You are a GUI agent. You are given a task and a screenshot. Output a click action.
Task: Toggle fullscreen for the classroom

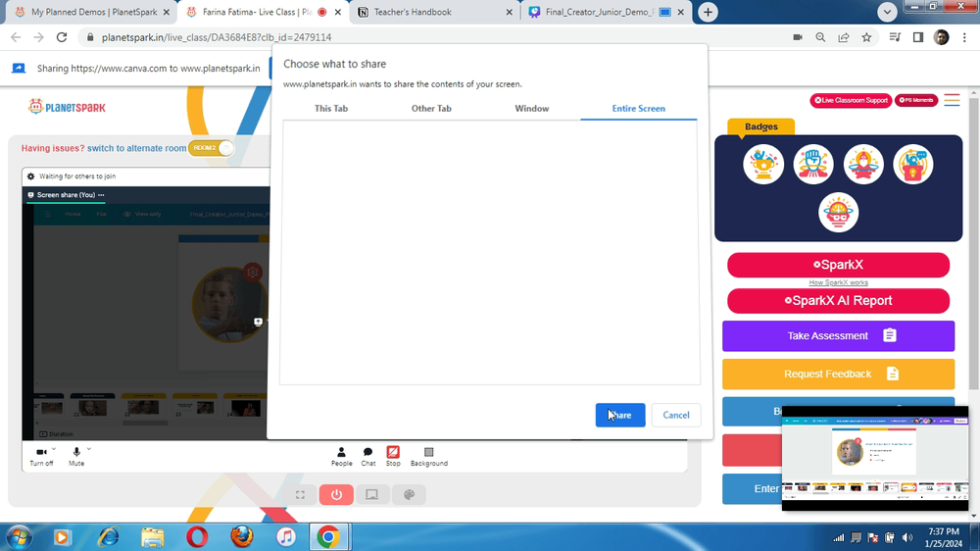[x=300, y=495]
